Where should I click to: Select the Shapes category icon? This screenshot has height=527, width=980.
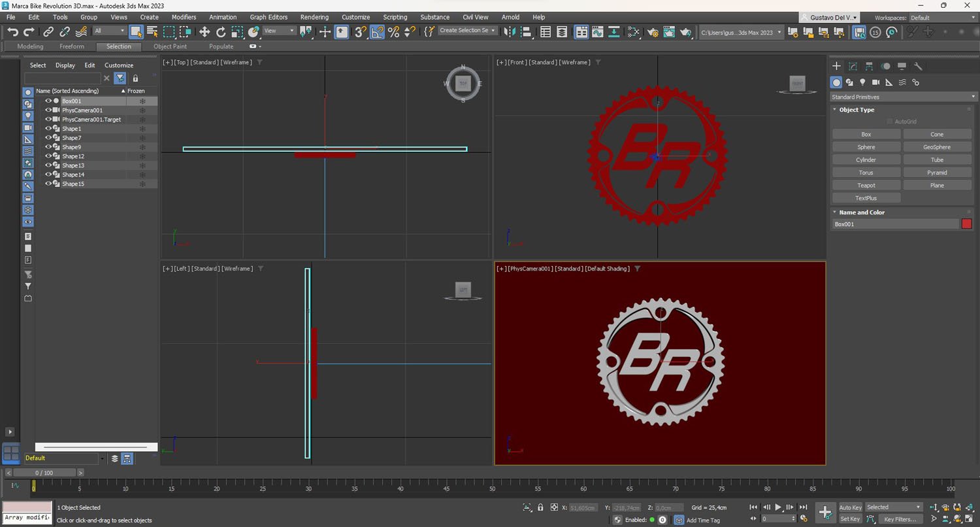[849, 82]
